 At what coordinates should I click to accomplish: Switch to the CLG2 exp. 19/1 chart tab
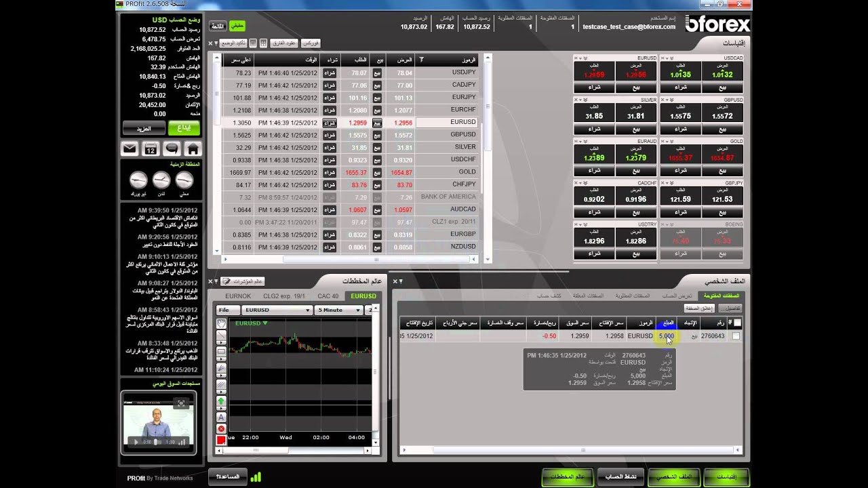pyautogui.click(x=285, y=296)
